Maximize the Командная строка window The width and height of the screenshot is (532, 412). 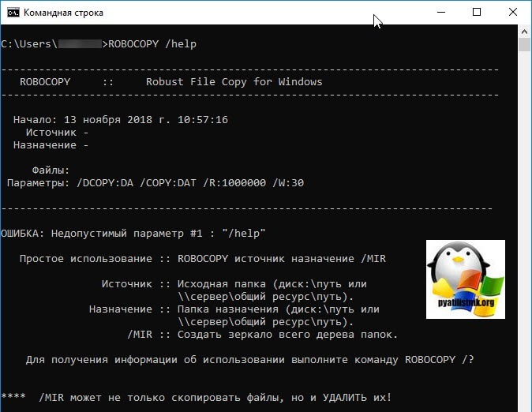(477, 12)
